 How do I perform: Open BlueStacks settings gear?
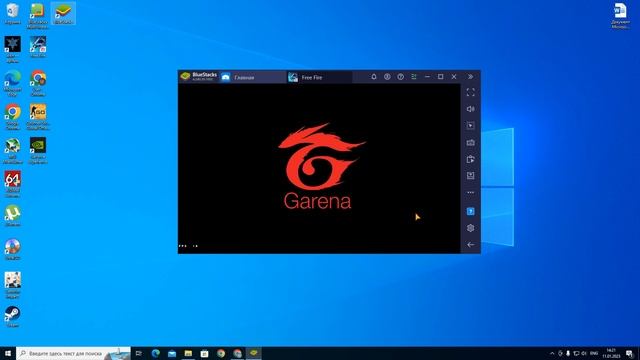[471, 228]
